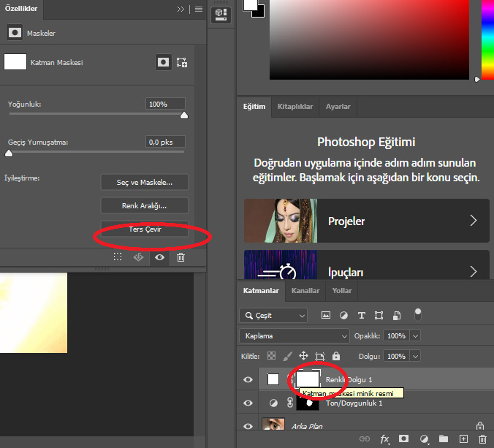Image resolution: width=494 pixels, height=448 pixels.
Task: Filter layers by shape layers icon
Action: [379, 316]
